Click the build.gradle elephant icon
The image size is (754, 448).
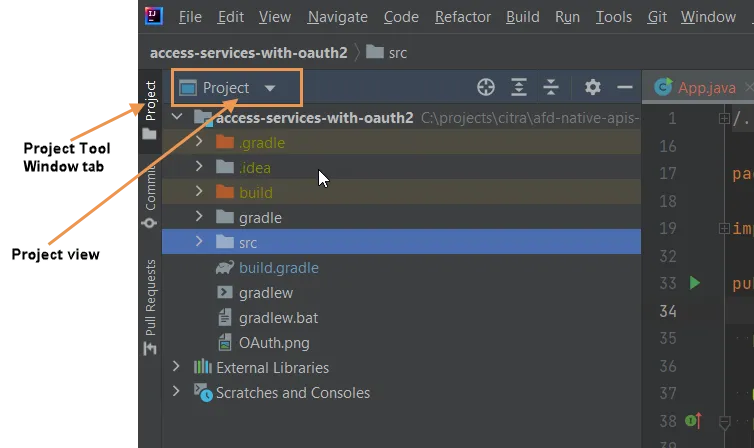225,267
